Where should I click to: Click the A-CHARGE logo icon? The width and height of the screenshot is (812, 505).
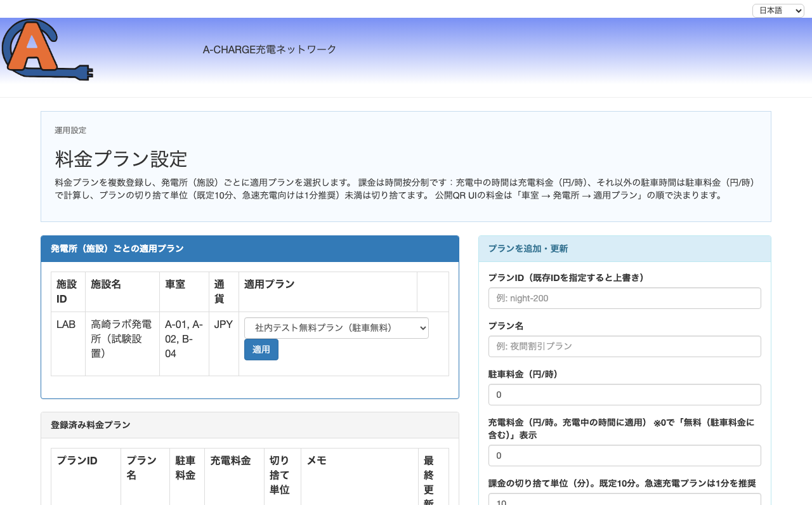48,49
